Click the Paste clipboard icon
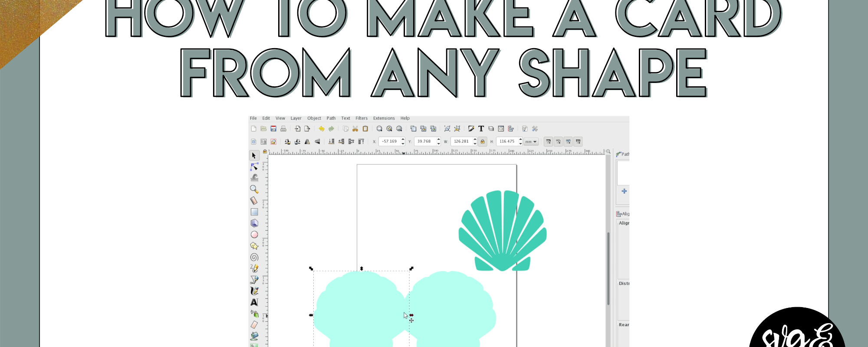 365,128
